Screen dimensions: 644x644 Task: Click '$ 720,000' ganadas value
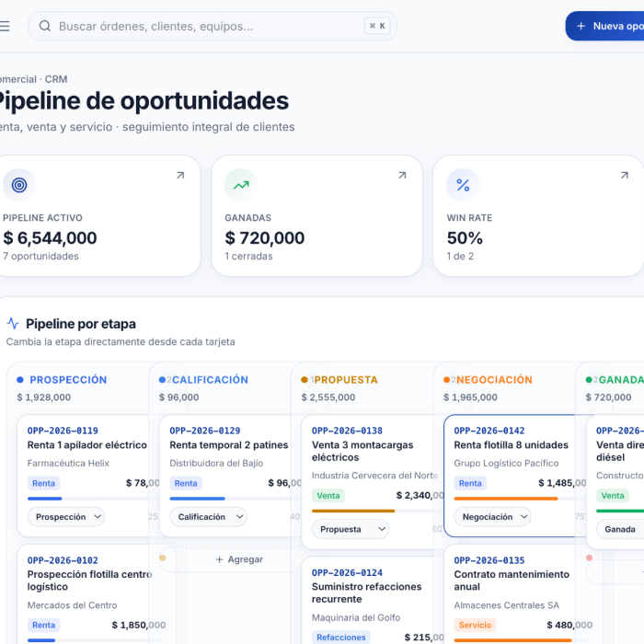[265, 238]
